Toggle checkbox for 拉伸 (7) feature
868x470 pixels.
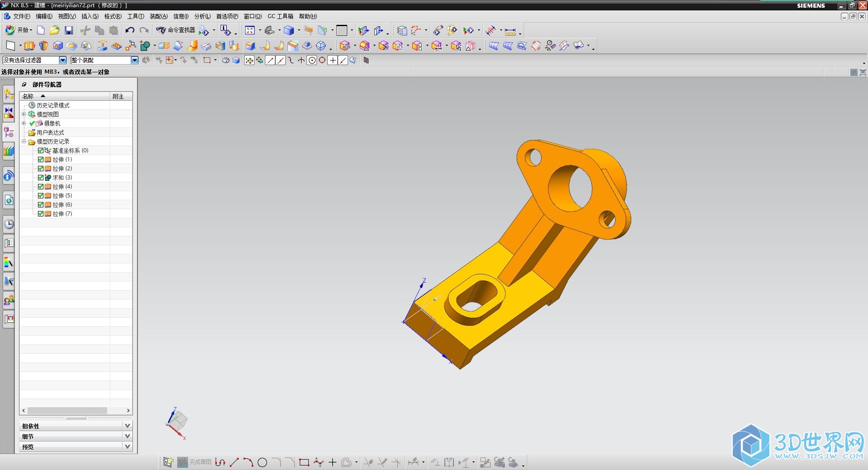41,214
